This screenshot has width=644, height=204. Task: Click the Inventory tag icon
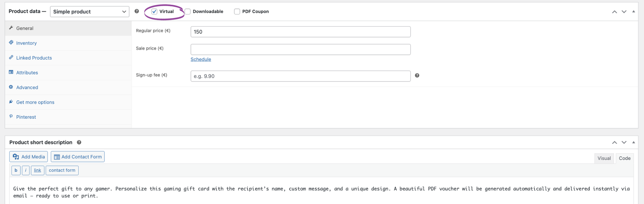[x=11, y=42]
